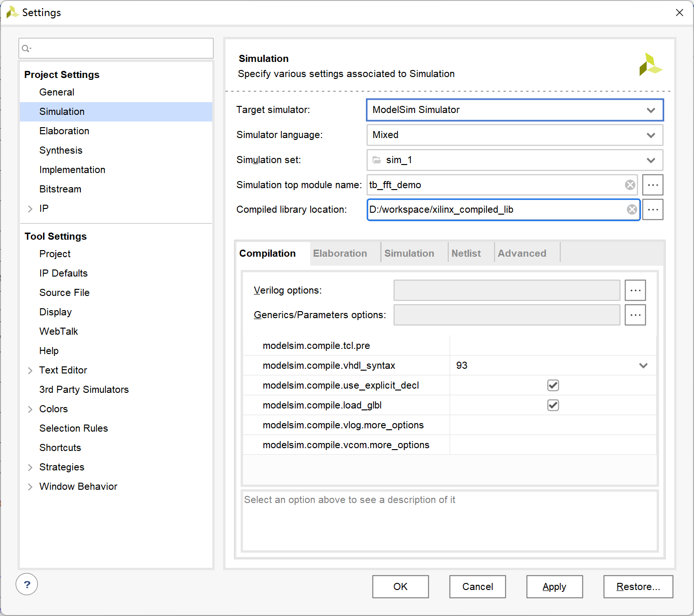The height and width of the screenshot is (616, 694).
Task: Open Generics/Parameters options browse dialog
Action: click(635, 315)
